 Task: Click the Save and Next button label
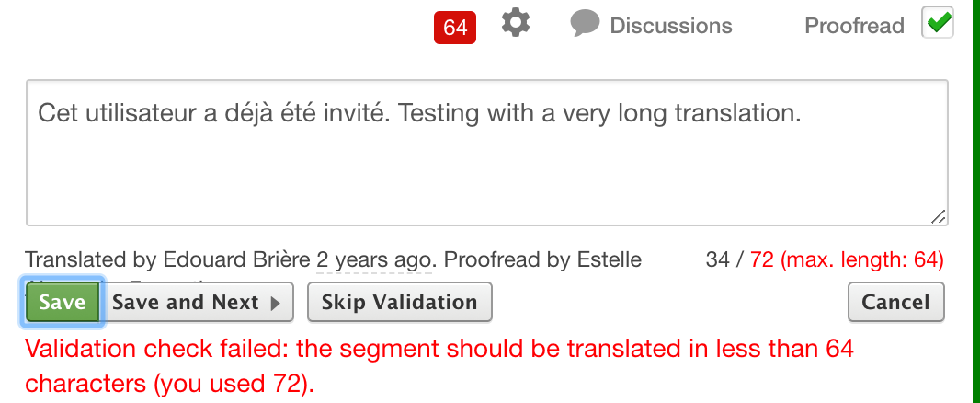186,303
